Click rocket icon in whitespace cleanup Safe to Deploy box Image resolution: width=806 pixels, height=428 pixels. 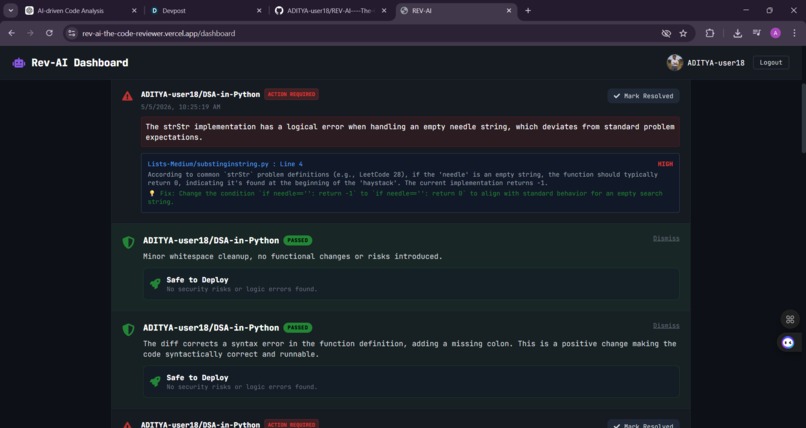pyautogui.click(x=155, y=284)
